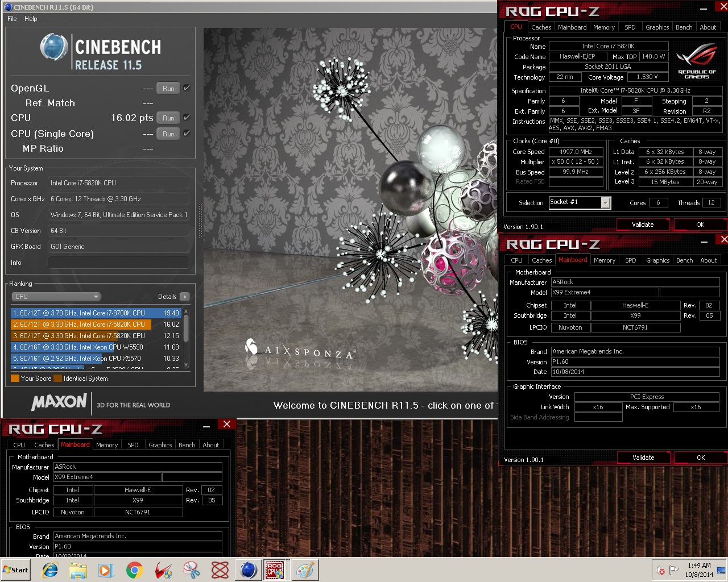Switch to CINEBENCH taskbar button
Screen dimensions: 728x582
(248, 570)
